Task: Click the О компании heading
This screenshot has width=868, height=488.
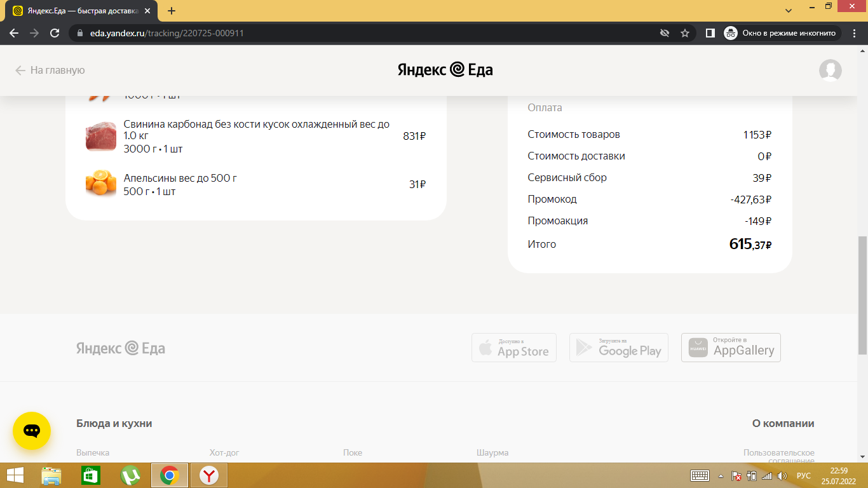Action: click(x=783, y=424)
